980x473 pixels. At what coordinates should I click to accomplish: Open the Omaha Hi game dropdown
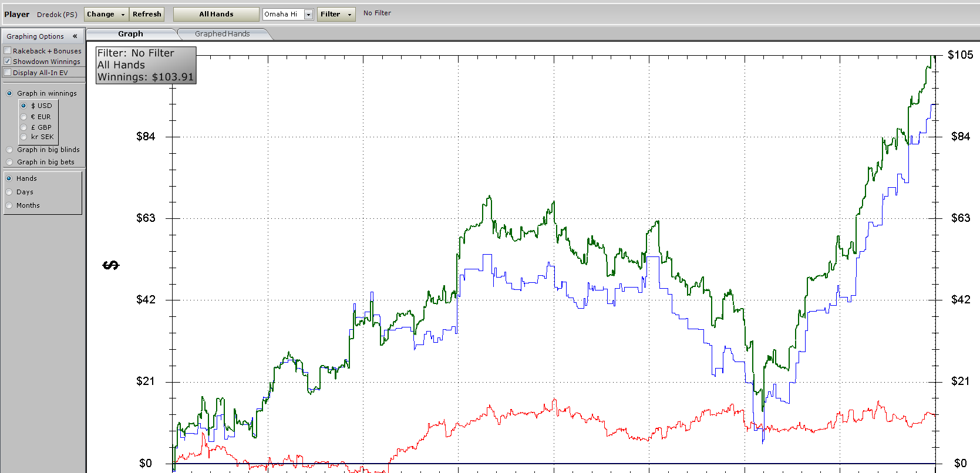tap(308, 14)
